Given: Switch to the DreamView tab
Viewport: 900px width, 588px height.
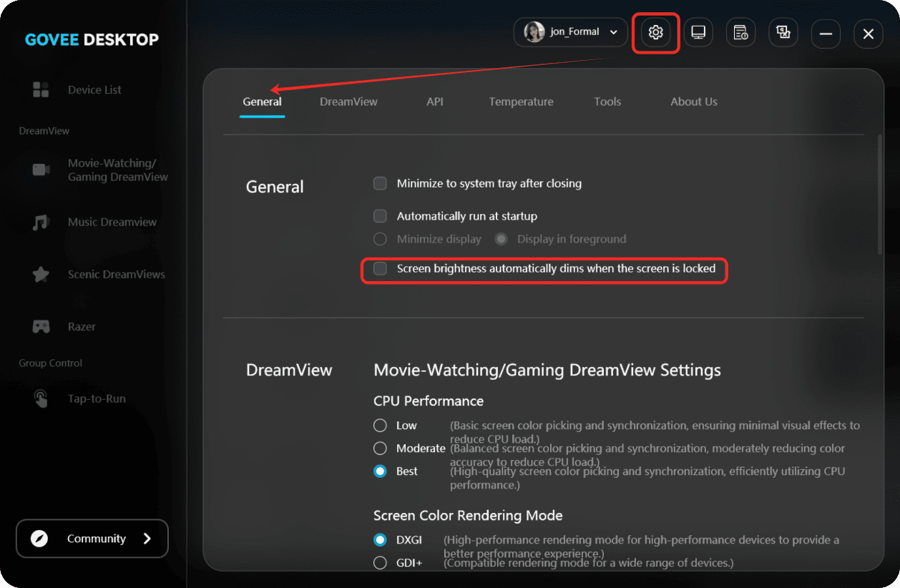Looking at the screenshot, I should [x=348, y=102].
